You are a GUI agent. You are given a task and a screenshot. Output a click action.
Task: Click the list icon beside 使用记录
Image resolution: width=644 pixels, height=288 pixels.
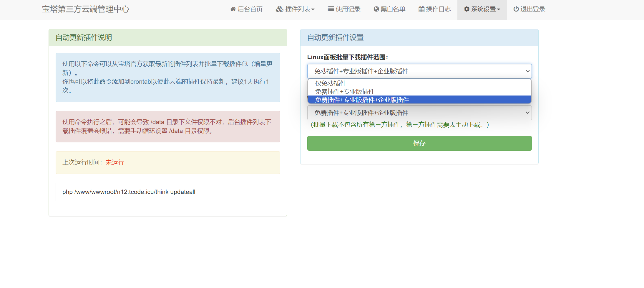click(x=331, y=9)
